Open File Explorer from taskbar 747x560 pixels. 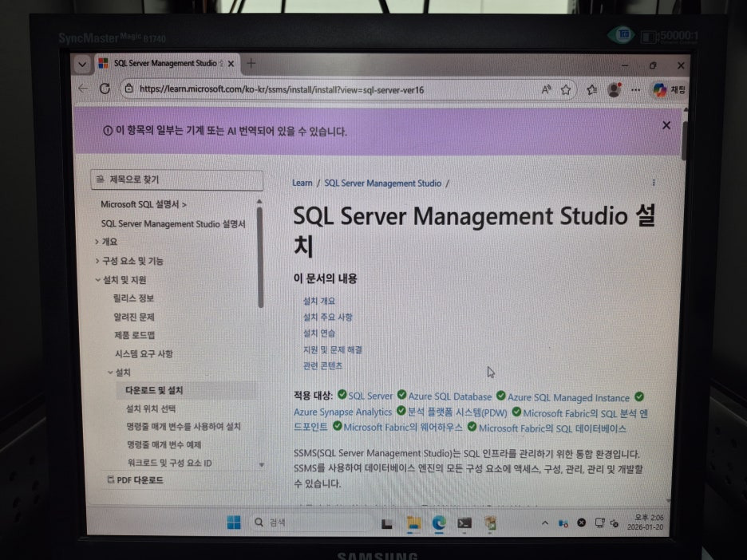coord(413,524)
